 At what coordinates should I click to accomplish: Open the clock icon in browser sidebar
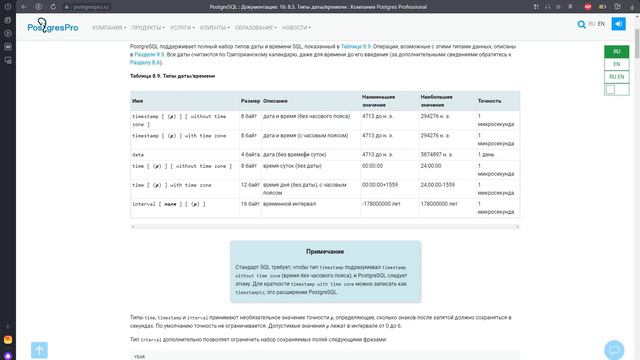(8, 7)
